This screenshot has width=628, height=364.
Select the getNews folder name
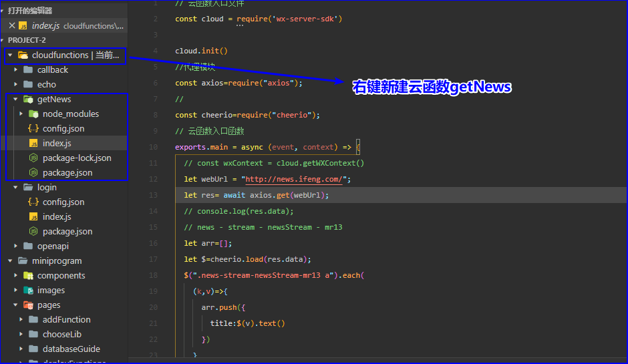(x=54, y=99)
